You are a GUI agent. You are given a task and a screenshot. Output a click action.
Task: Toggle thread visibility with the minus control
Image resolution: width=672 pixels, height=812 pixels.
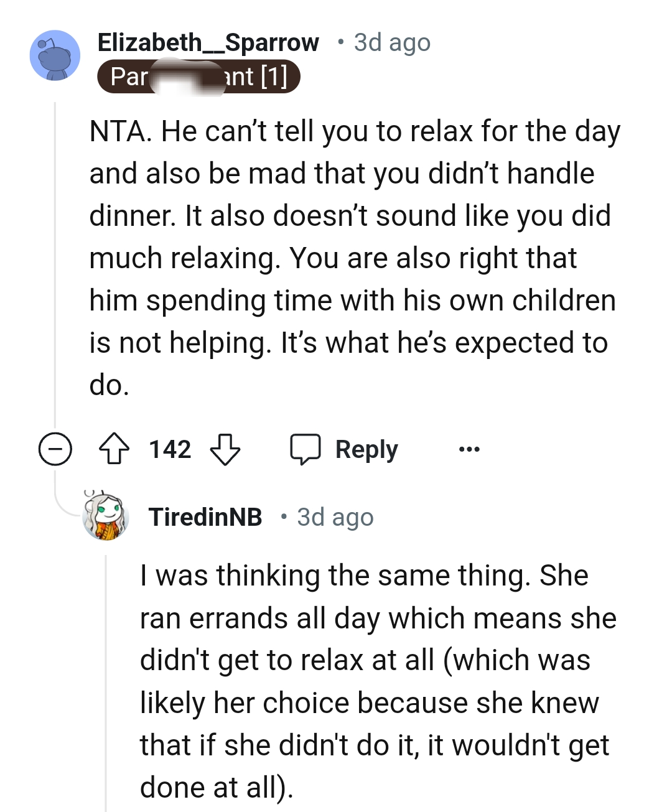click(55, 449)
